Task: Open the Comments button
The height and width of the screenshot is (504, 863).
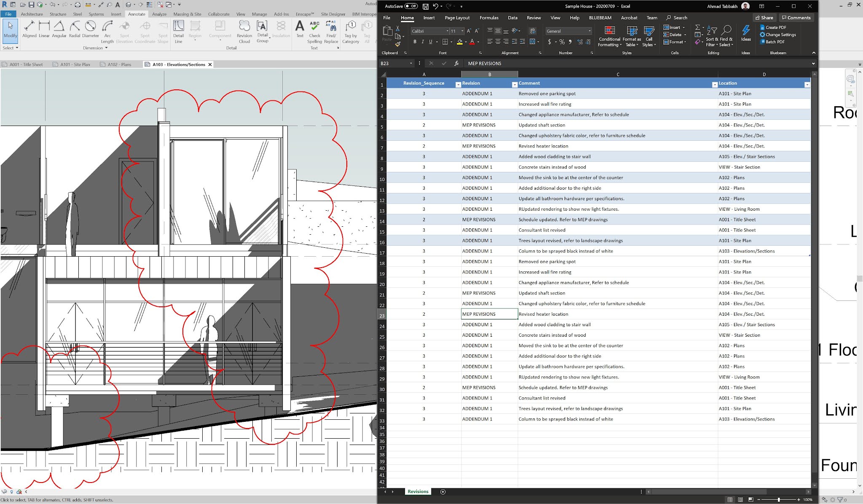Action: click(796, 18)
